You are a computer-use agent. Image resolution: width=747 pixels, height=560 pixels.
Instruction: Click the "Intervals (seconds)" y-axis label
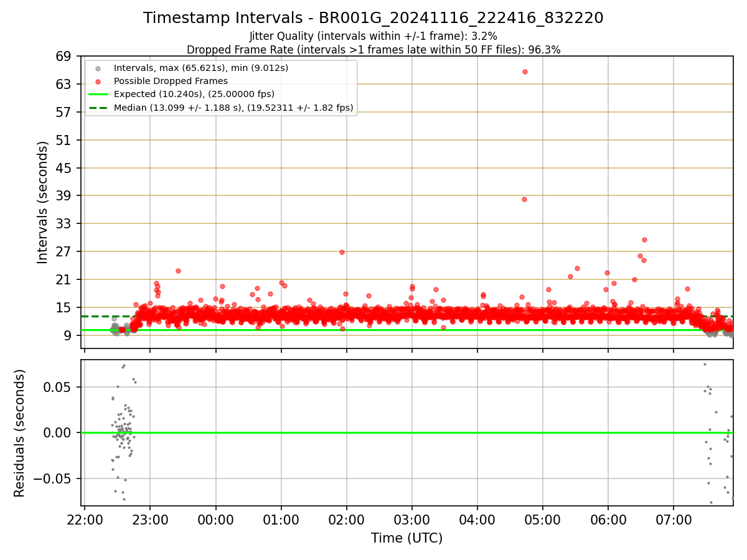42,202
